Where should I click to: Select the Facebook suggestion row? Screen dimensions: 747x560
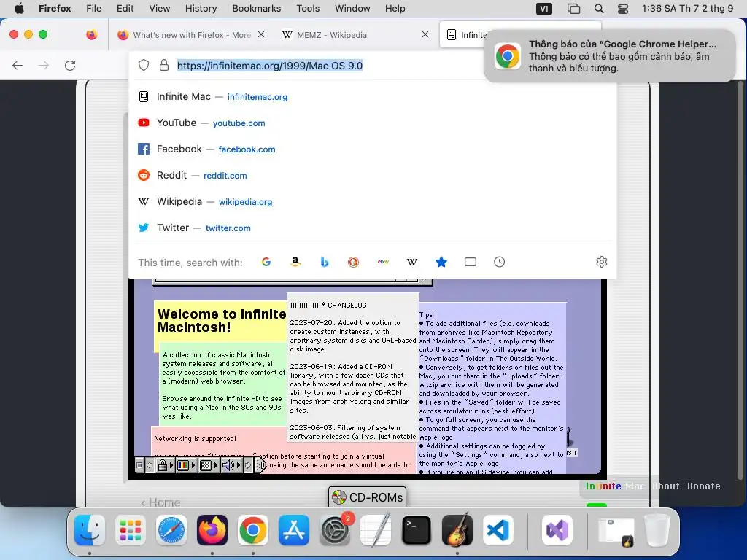373,149
